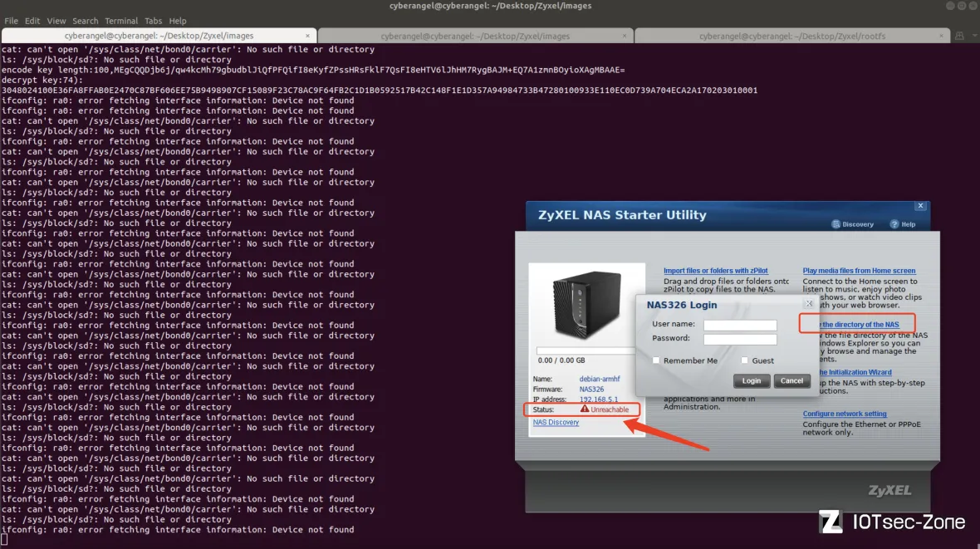
Task: Click the terminal window title bar text
Action: [490, 6]
